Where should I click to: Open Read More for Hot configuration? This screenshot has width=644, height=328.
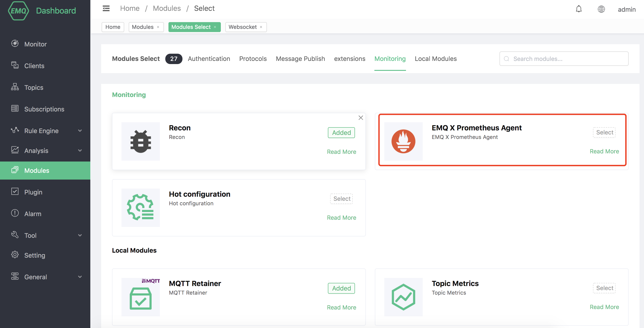point(341,218)
